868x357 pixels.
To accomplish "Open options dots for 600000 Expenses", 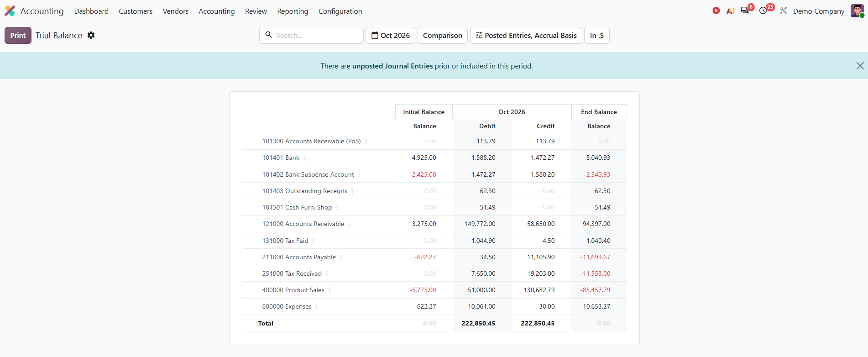I will tap(317, 307).
